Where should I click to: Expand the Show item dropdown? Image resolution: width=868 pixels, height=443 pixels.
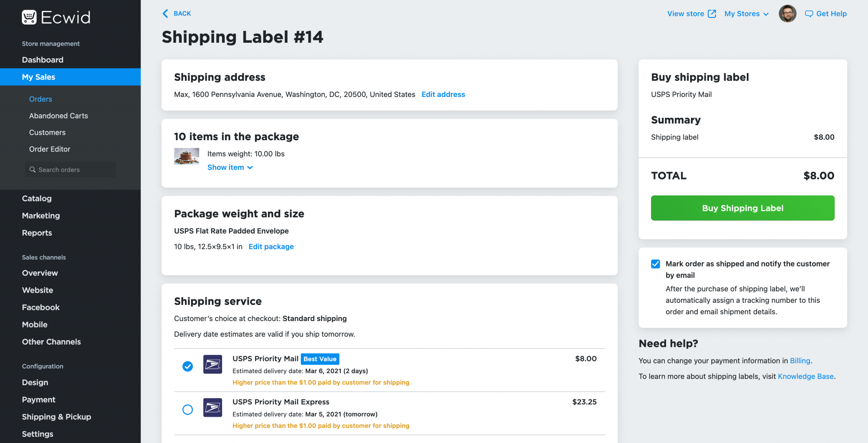(230, 167)
